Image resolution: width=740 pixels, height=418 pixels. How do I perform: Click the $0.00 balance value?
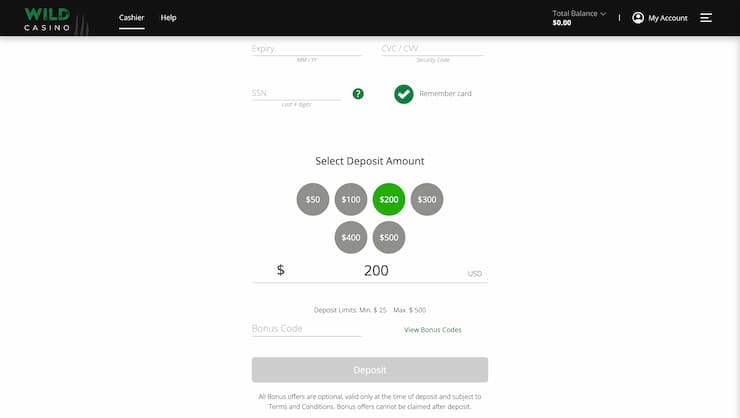point(562,23)
